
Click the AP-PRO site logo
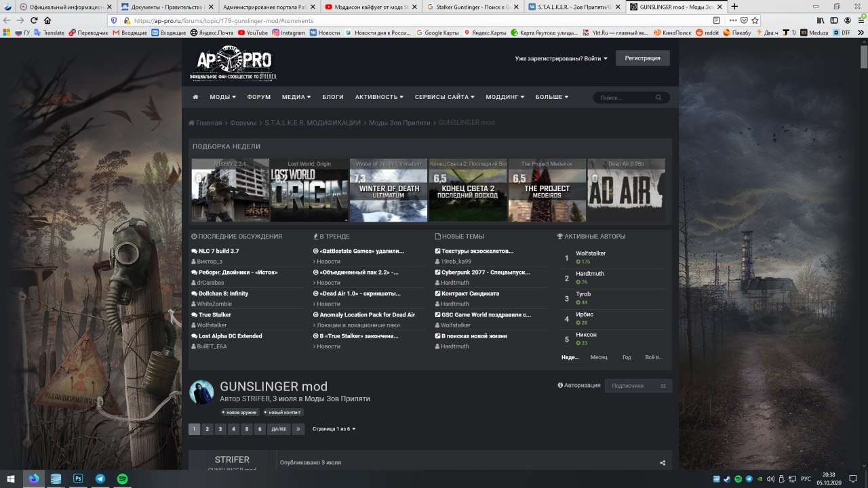click(233, 64)
